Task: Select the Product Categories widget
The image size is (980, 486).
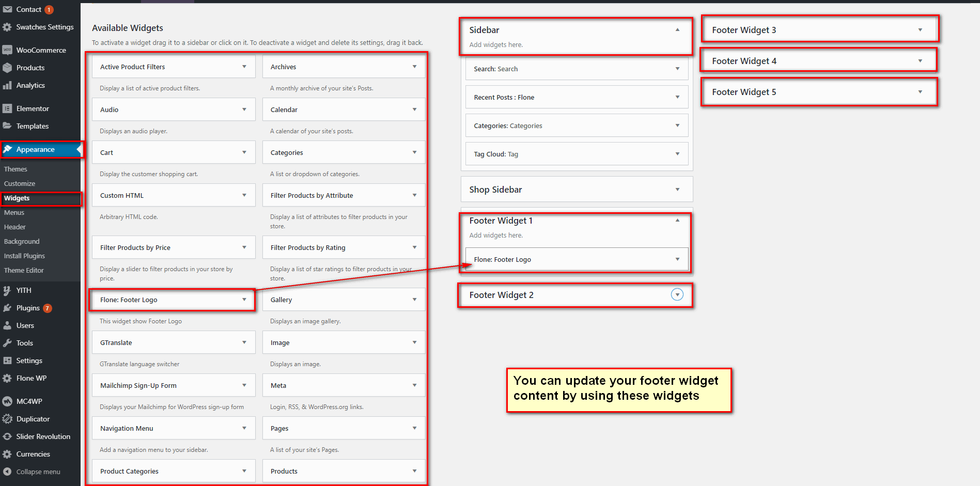Action: coord(174,471)
